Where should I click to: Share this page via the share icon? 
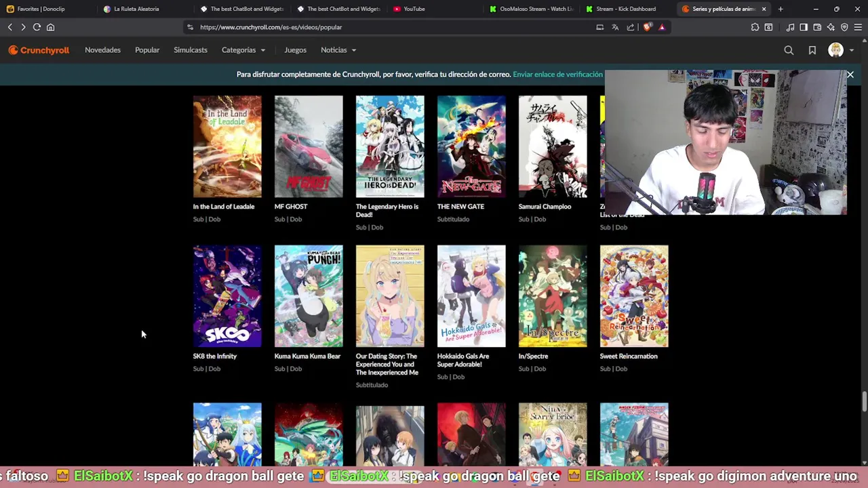coord(631,27)
